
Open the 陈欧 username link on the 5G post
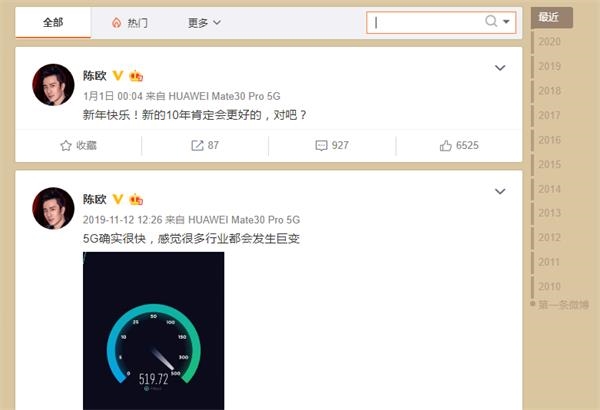pos(95,199)
